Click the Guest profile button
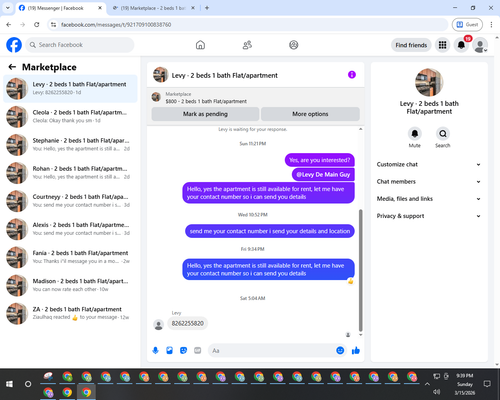The height and width of the screenshot is (400, 500). tap(467, 25)
